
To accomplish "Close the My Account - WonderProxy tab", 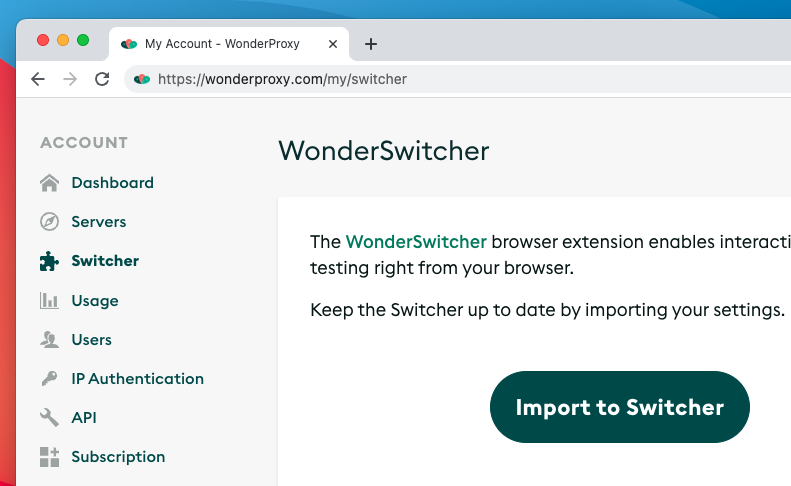I will (332, 44).
